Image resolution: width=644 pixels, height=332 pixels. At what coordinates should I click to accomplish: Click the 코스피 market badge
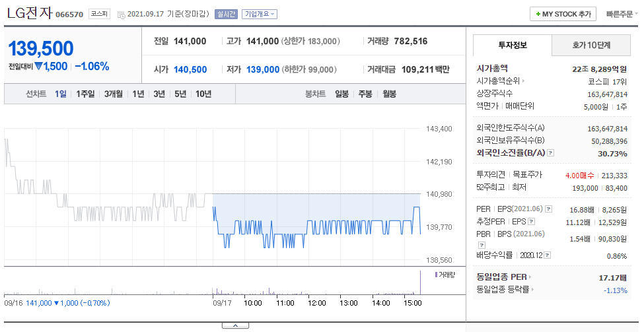(x=99, y=14)
